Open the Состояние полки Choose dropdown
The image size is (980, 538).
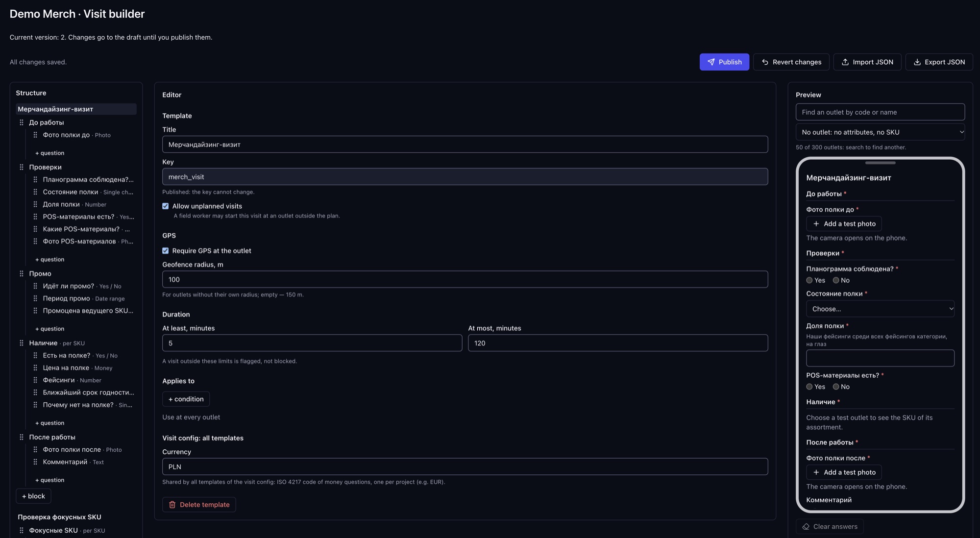point(880,309)
